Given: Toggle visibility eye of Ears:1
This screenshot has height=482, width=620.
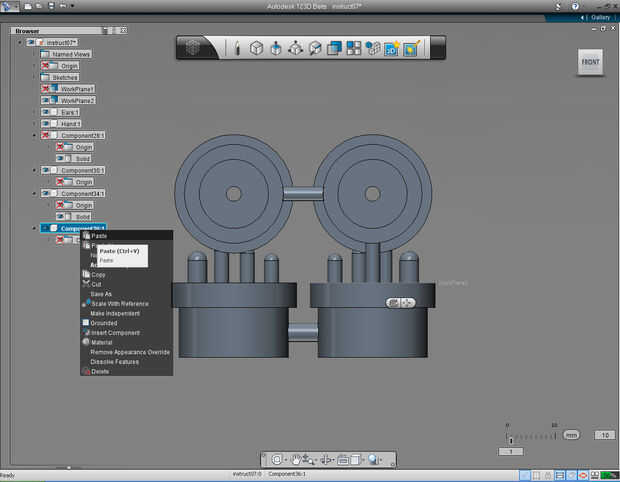Looking at the screenshot, I should [x=47, y=112].
